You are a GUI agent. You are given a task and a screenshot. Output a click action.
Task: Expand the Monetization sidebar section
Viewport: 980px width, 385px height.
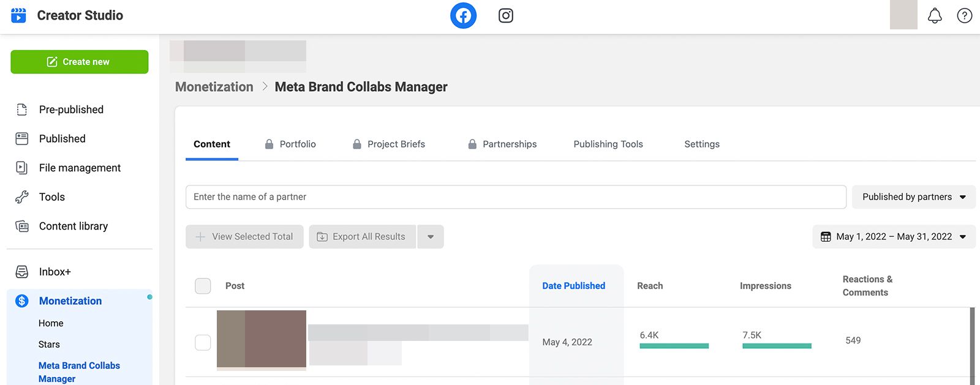click(70, 301)
